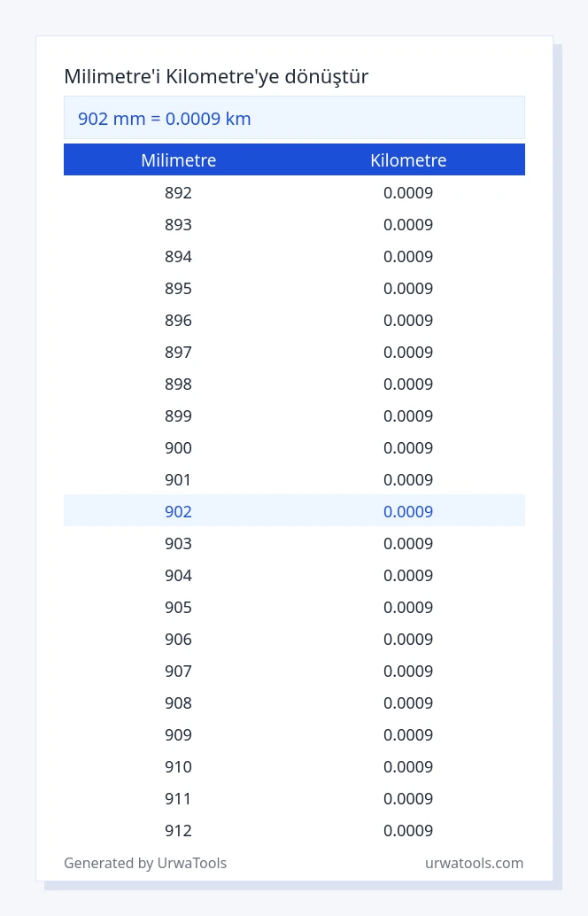This screenshot has height=916, width=588.
Task: Select the 901 millimetre cell
Action: (x=178, y=480)
